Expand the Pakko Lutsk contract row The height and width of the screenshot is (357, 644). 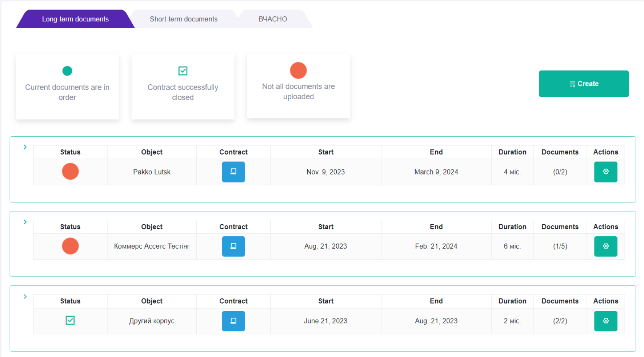25,147
